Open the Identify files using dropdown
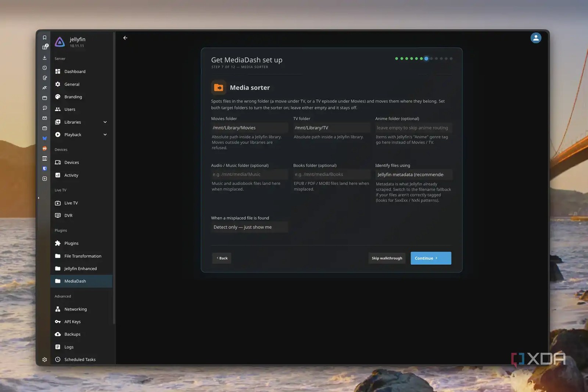The width and height of the screenshot is (588, 392). [413, 175]
